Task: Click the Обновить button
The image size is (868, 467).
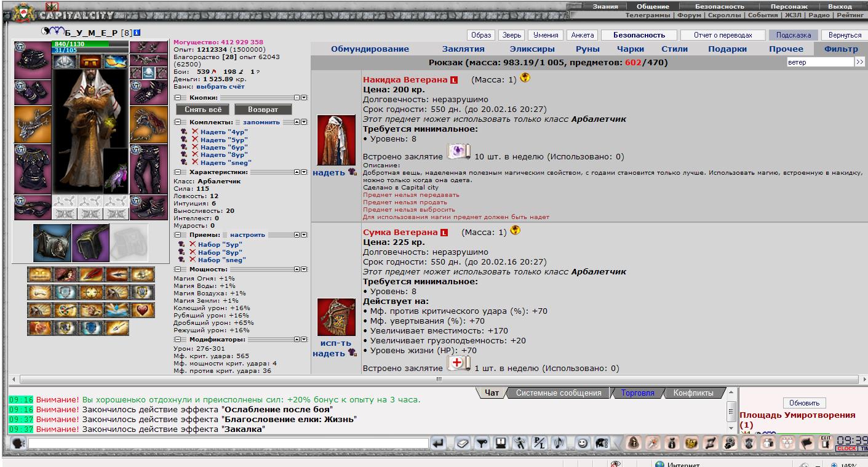Action: 804,403
